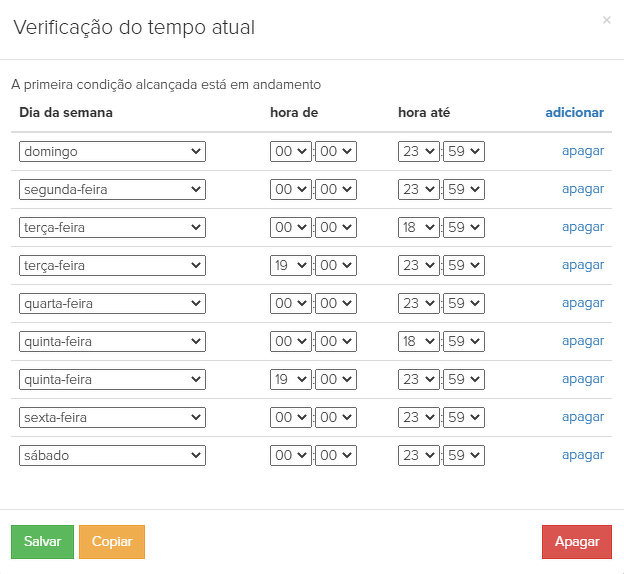The width and height of the screenshot is (624, 574).
Task: Open the end hour dropdown in the sábado row
Action: (418, 455)
